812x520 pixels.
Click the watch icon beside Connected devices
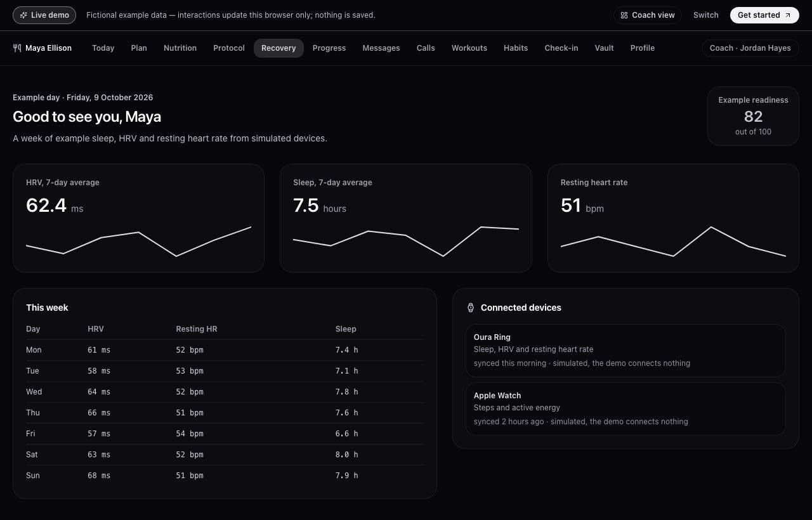click(x=471, y=308)
